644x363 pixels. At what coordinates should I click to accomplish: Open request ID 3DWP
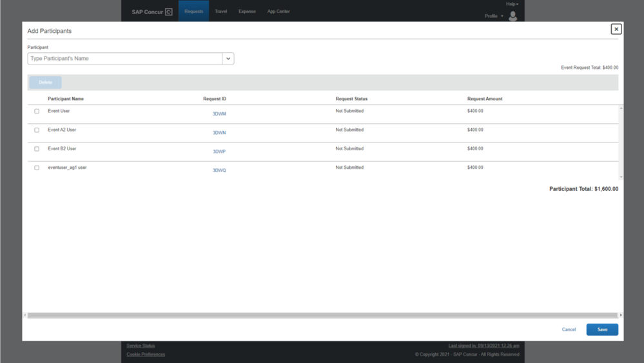click(219, 152)
